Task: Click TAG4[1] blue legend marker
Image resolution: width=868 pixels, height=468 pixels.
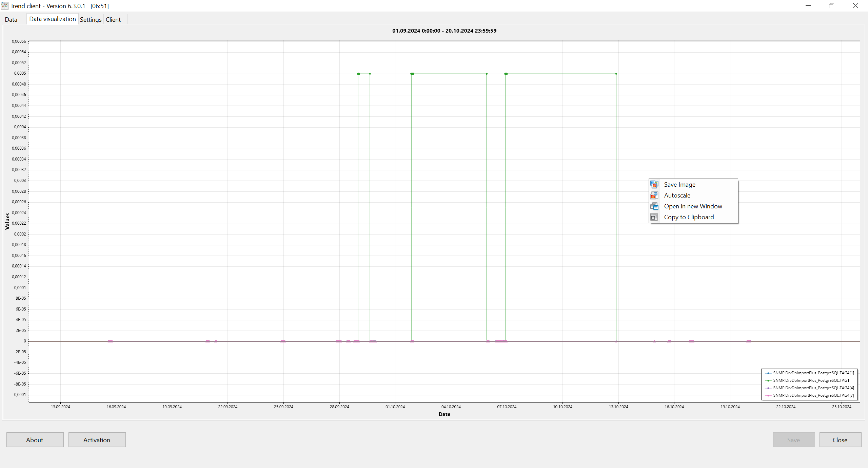Action: coord(768,373)
